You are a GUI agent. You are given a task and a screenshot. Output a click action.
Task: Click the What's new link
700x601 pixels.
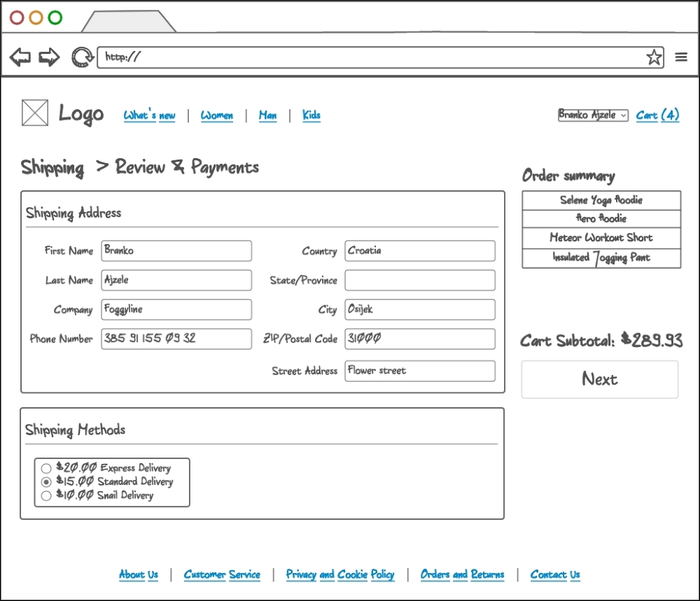pos(149,115)
